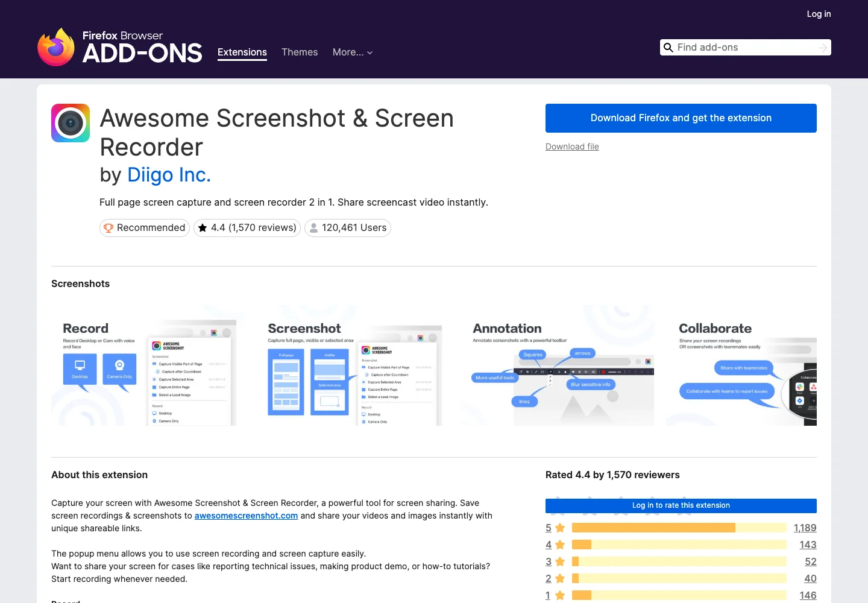This screenshot has width=868, height=603.
Task: Click the star next to 4 rating
Action: tap(560, 545)
